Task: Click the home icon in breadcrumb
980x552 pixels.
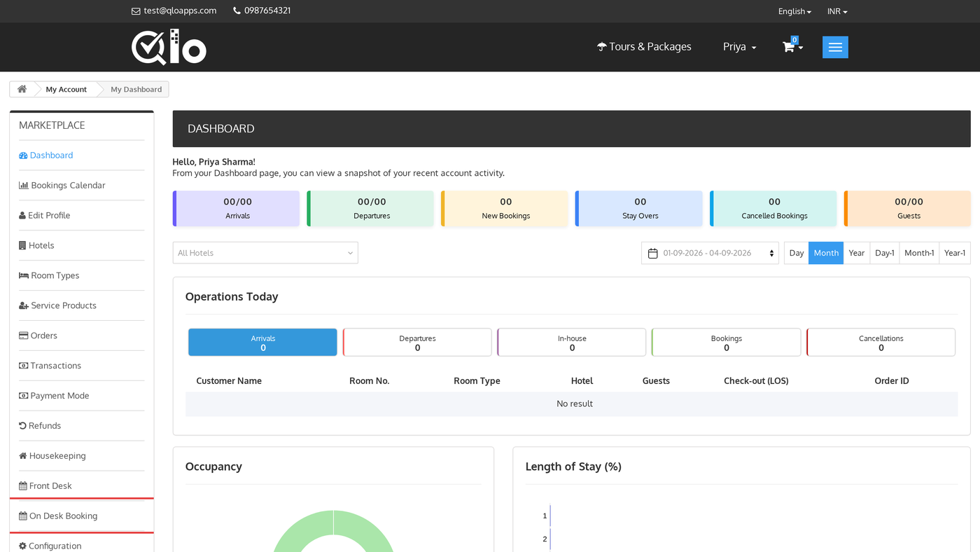Action: (x=22, y=89)
